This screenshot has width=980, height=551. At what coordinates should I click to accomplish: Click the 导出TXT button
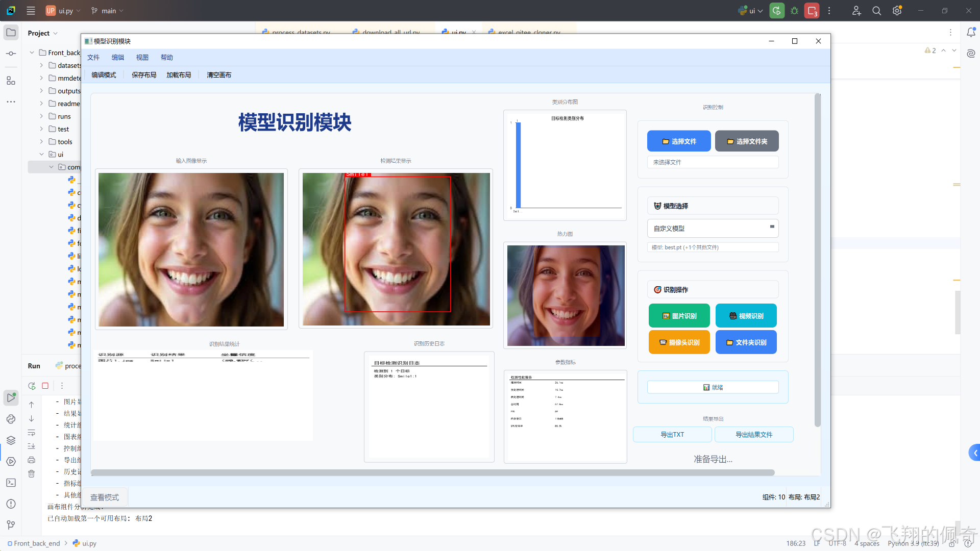pos(672,435)
